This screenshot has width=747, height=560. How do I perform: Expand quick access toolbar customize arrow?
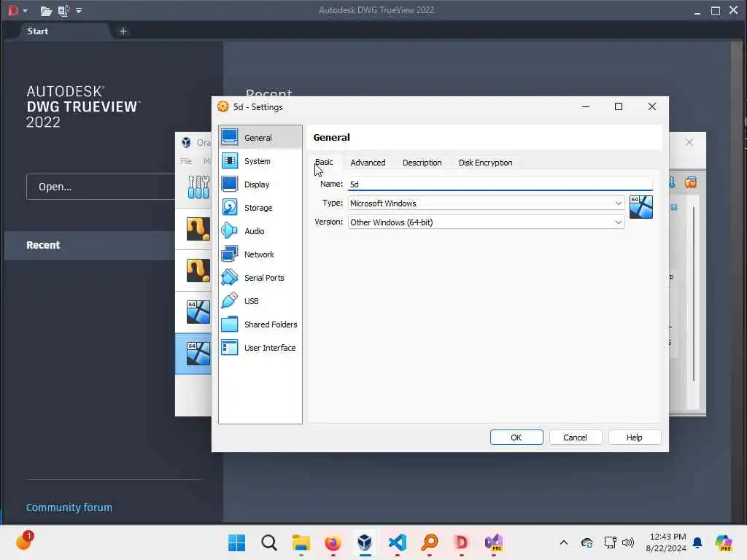pos(79,10)
